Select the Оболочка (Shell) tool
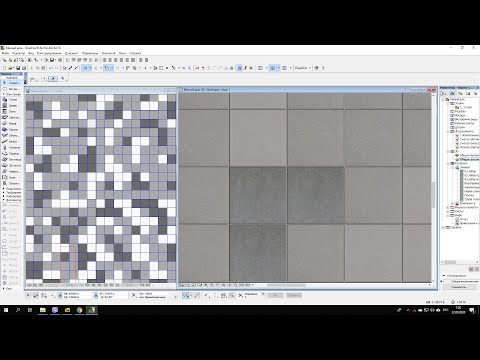Image resolution: width=480 pixels, height=360 pixels. pyautogui.click(x=11, y=135)
